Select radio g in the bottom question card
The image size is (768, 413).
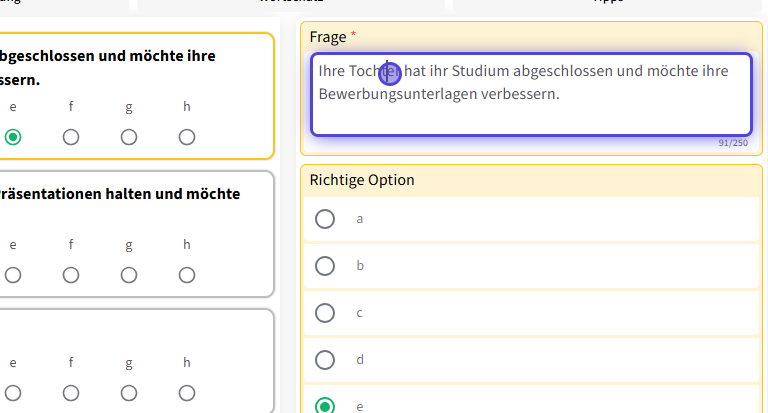[x=129, y=393]
